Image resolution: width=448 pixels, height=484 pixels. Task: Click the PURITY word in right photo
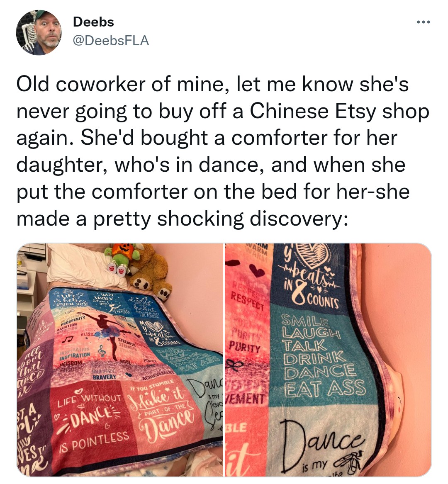244,348
